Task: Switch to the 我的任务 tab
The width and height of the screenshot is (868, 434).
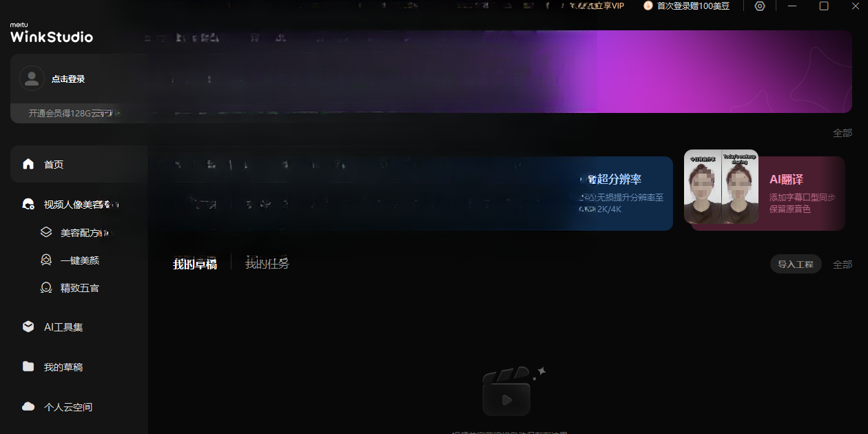Action: click(267, 264)
